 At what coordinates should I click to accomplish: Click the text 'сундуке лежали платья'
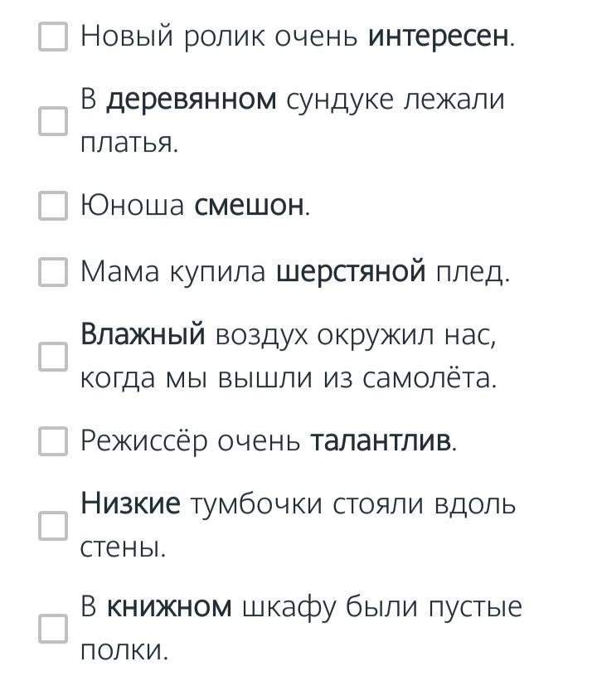[394, 100]
